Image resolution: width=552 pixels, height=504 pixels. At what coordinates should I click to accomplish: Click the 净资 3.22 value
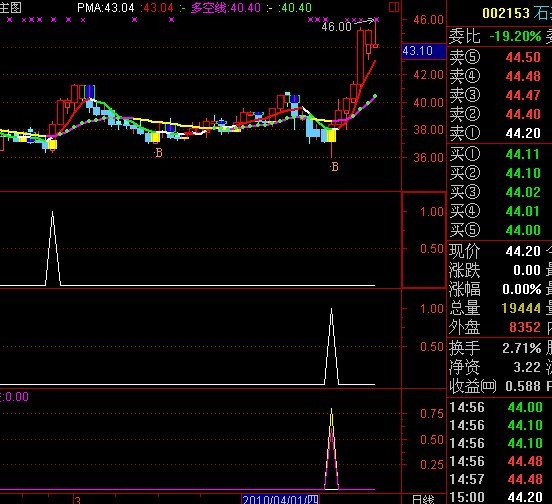pos(527,367)
